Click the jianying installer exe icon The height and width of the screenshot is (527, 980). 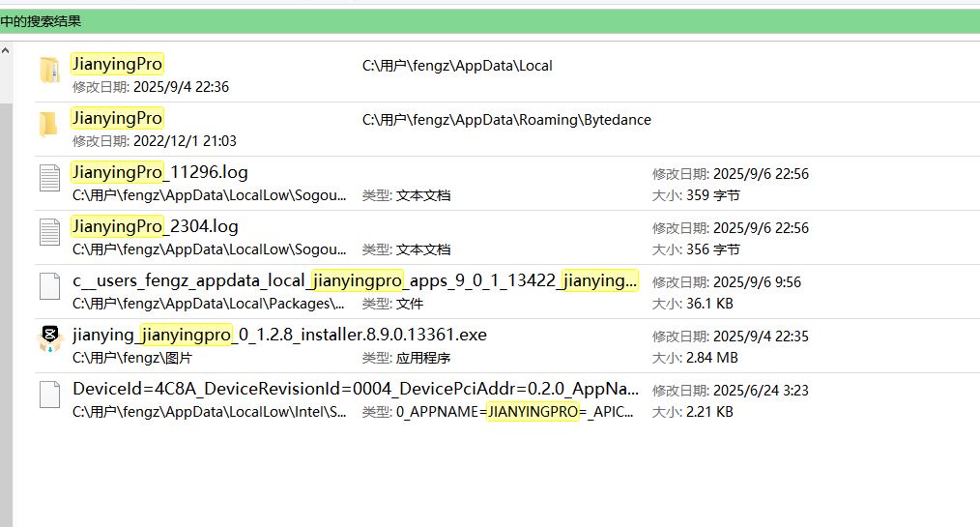click(50, 339)
